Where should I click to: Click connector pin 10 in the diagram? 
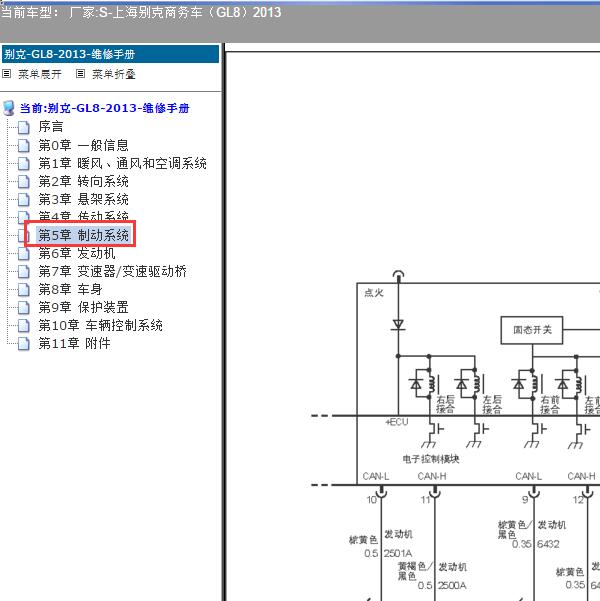click(x=372, y=499)
